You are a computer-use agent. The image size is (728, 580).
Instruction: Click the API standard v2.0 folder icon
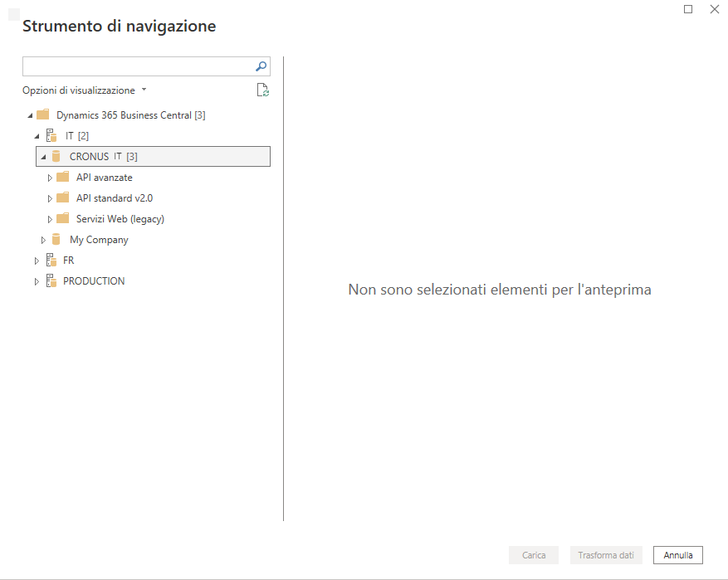63,197
